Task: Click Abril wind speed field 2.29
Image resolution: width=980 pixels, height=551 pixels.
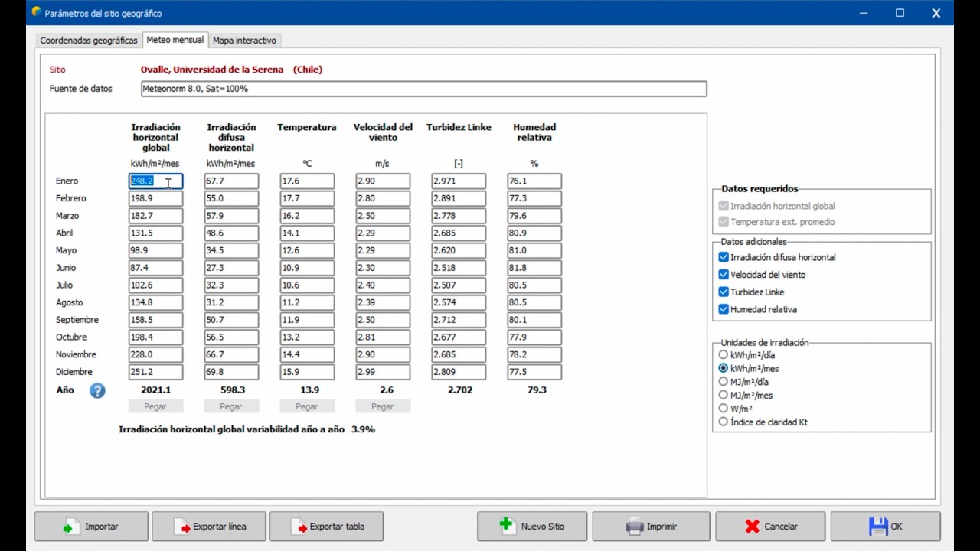Action: tap(383, 233)
